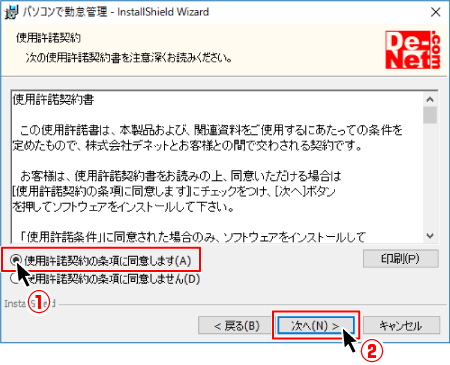Click the black arrow cursor beside the 次へ button

350,339
